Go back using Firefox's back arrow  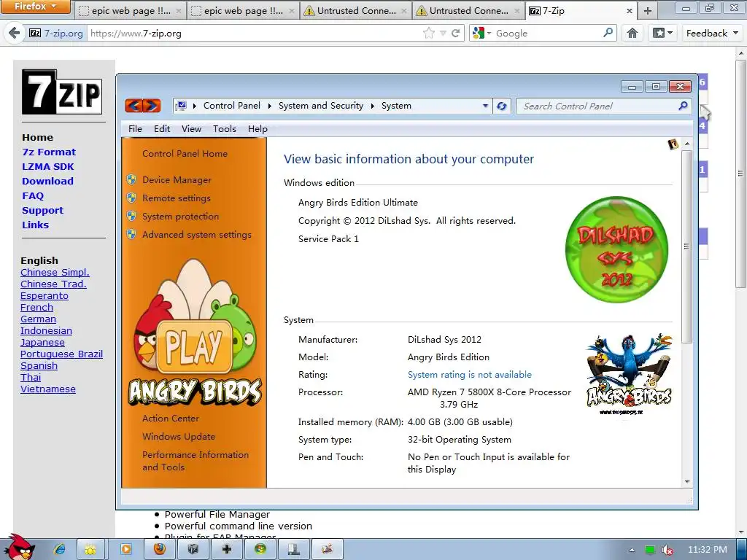[x=15, y=33]
